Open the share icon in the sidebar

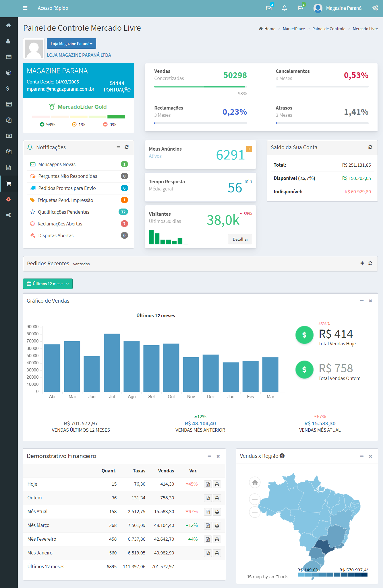(9, 215)
